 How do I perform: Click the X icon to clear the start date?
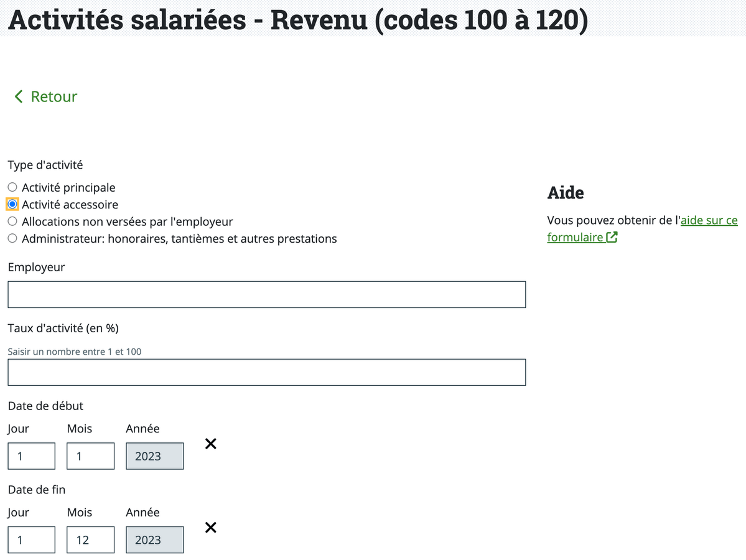click(210, 444)
